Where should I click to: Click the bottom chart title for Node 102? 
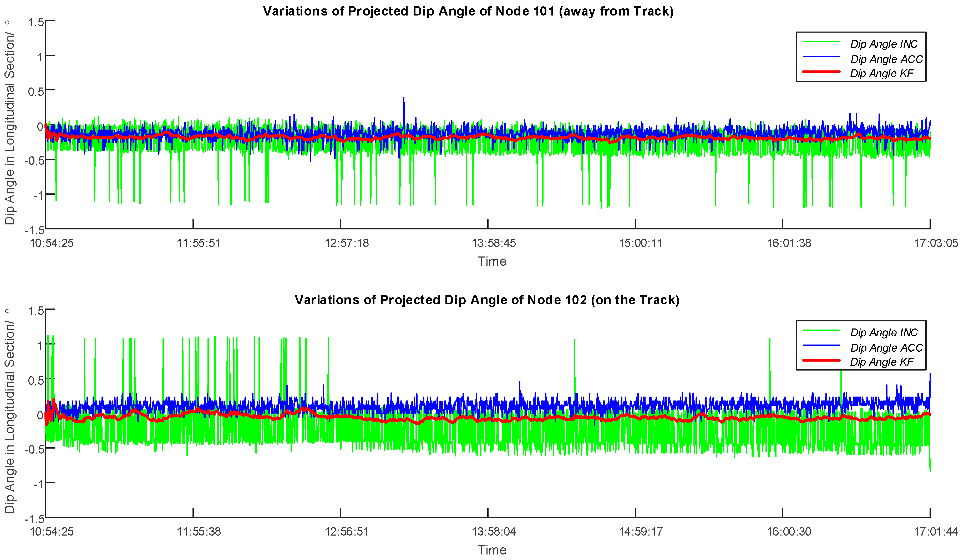point(486,300)
